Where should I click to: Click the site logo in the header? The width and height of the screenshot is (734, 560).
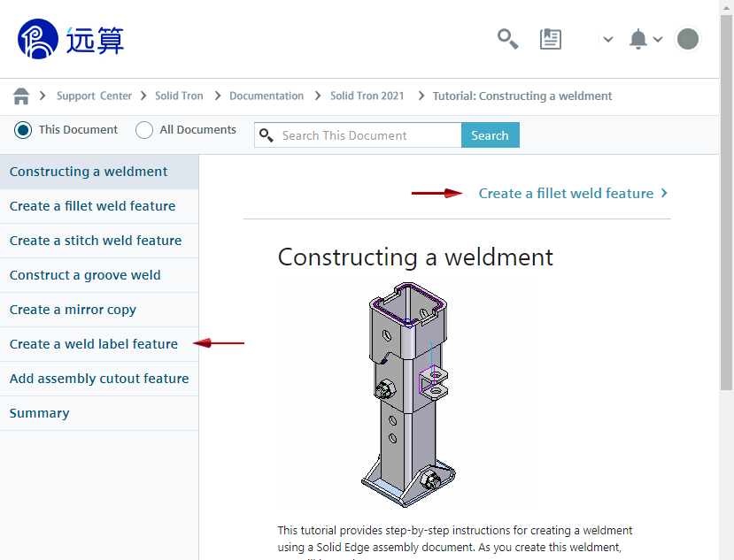point(71,40)
